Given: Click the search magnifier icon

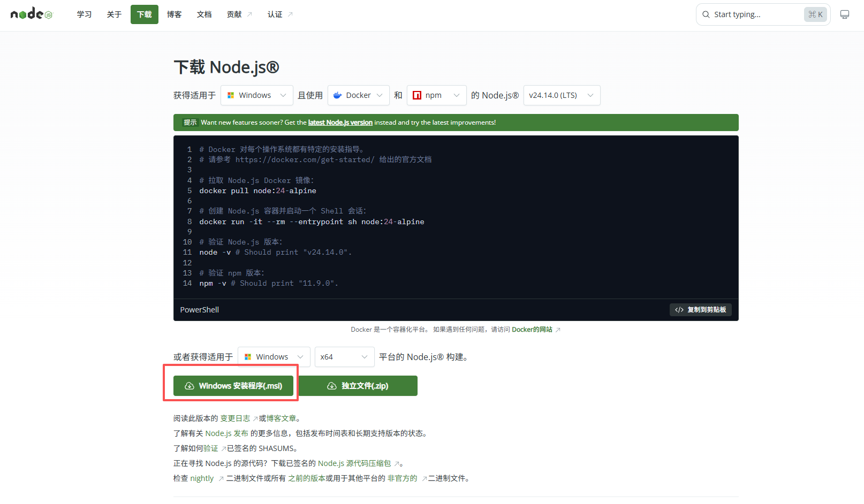Looking at the screenshot, I should point(706,14).
